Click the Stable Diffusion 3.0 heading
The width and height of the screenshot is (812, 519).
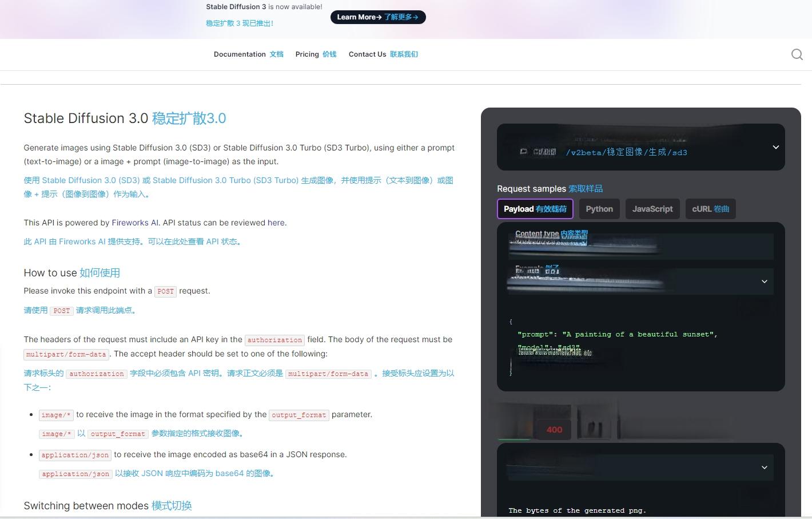[125, 118]
